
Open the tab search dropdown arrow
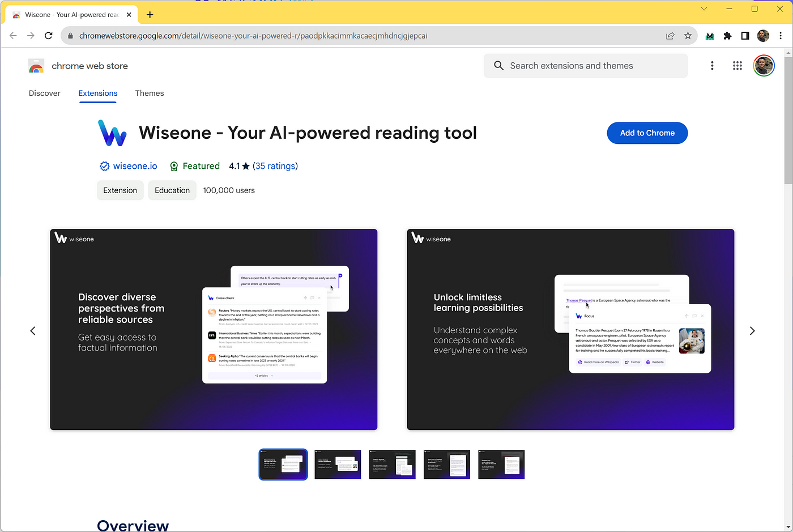704,9
